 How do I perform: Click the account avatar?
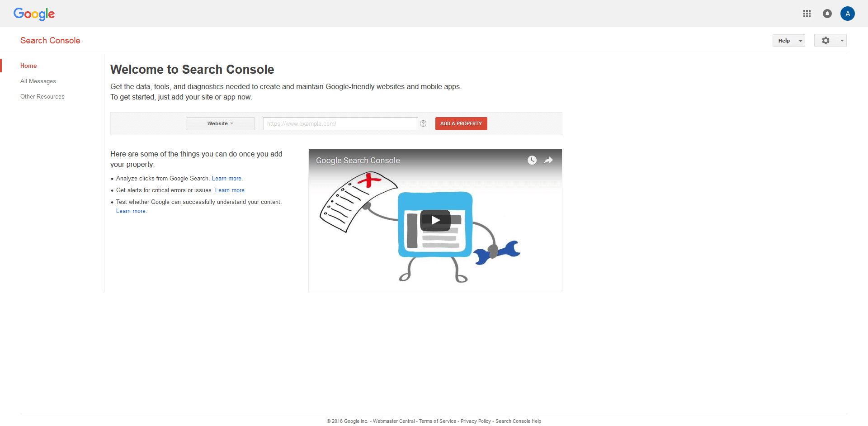tap(848, 14)
